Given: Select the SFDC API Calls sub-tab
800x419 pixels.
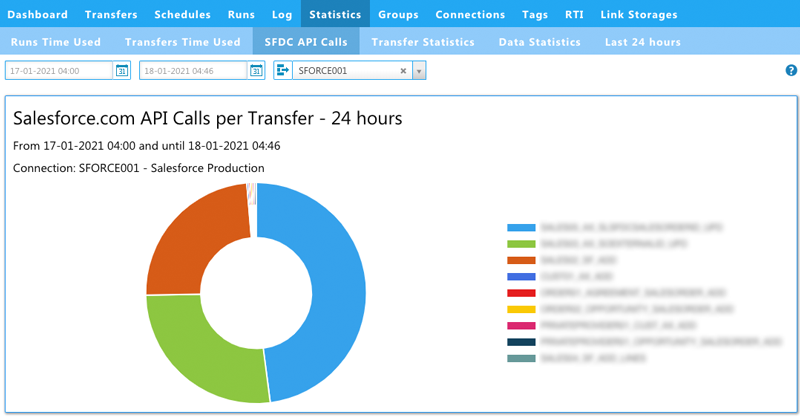Looking at the screenshot, I should [x=306, y=42].
